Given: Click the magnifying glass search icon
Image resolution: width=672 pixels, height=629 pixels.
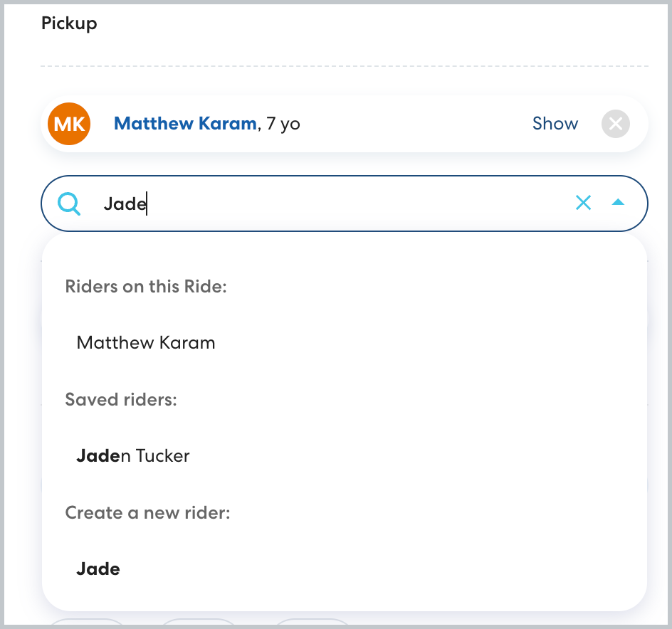Looking at the screenshot, I should coord(69,204).
